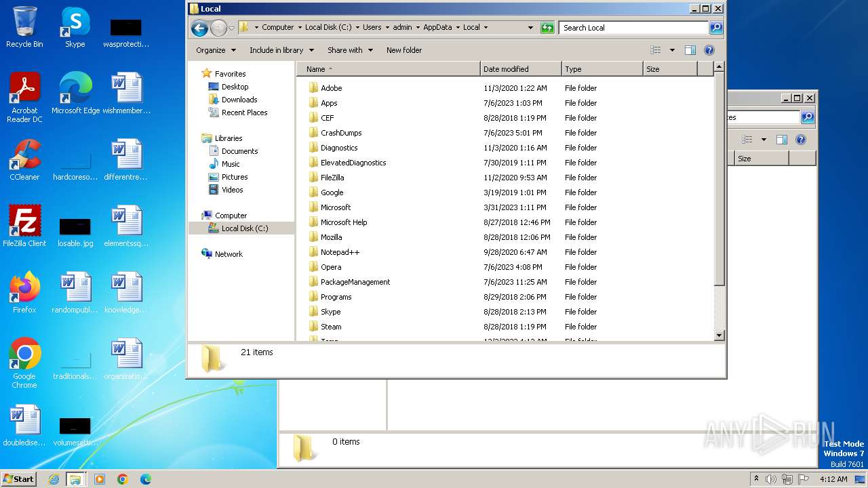Select the randompubl Word document icon
868x488 pixels.
pyautogui.click(x=75, y=293)
